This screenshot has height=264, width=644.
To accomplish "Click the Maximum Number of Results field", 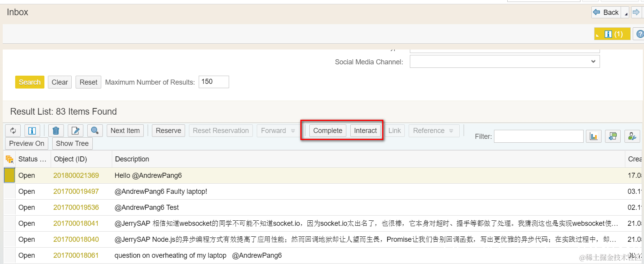I will 214,82.
